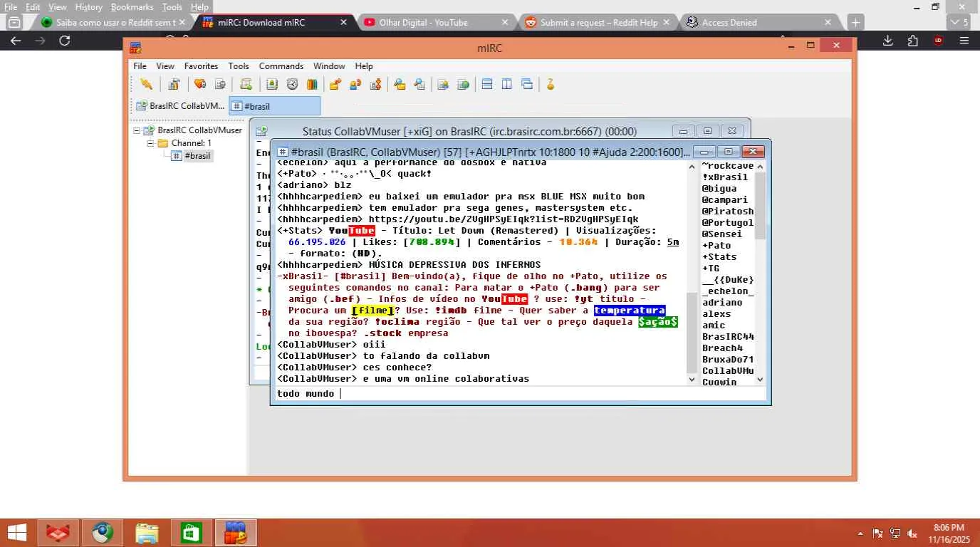Image resolution: width=980 pixels, height=547 pixels.
Task: Click the chat message input box
Action: [518, 393]
